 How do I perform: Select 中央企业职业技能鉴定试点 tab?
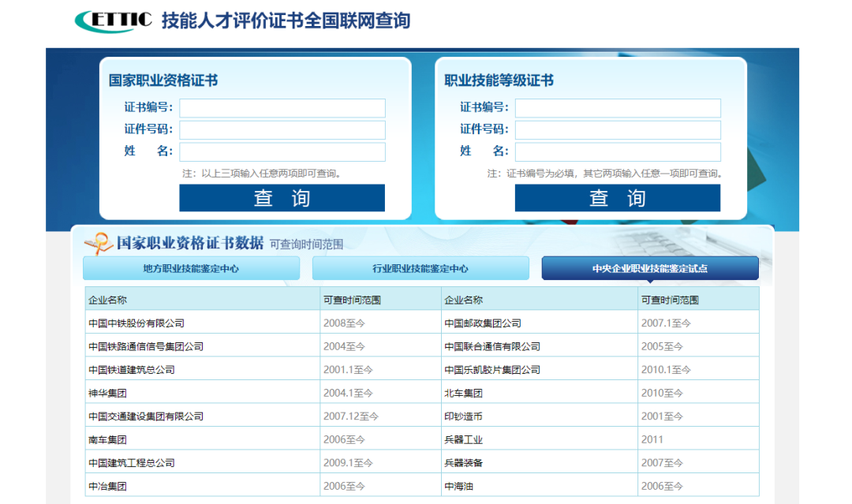[650, 268]
